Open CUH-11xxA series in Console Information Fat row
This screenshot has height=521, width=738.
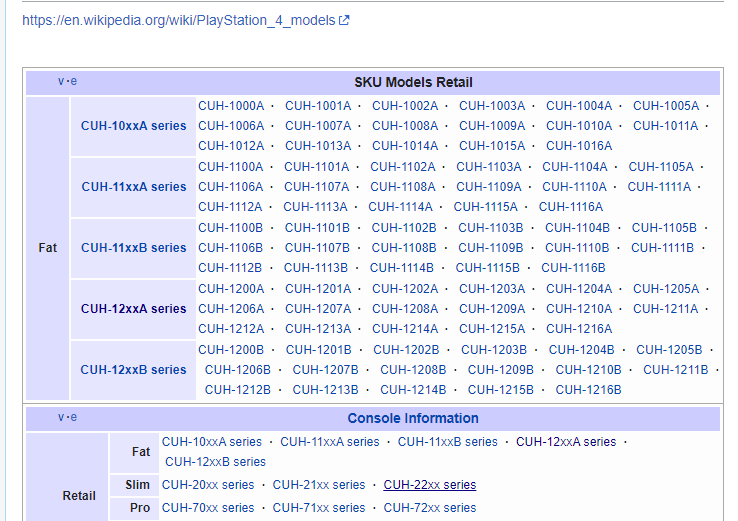[x=330, y=442]
